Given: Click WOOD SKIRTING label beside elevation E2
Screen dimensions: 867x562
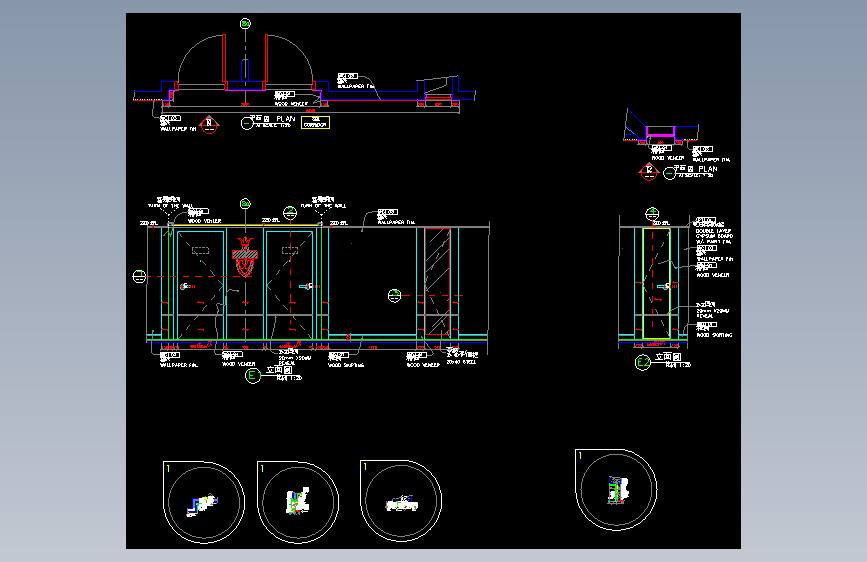Looking at the screenshot, I should point(714,335).
